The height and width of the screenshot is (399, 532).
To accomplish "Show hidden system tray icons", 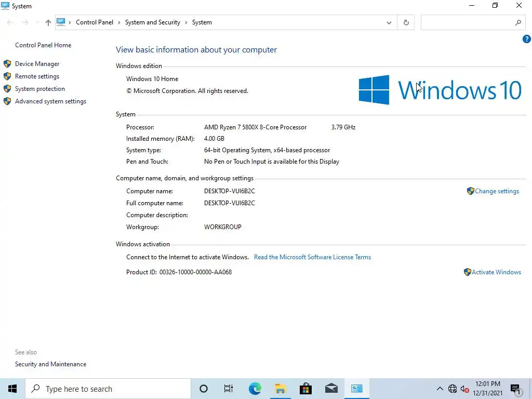I will pyautogui.click(x=440, y=389).
